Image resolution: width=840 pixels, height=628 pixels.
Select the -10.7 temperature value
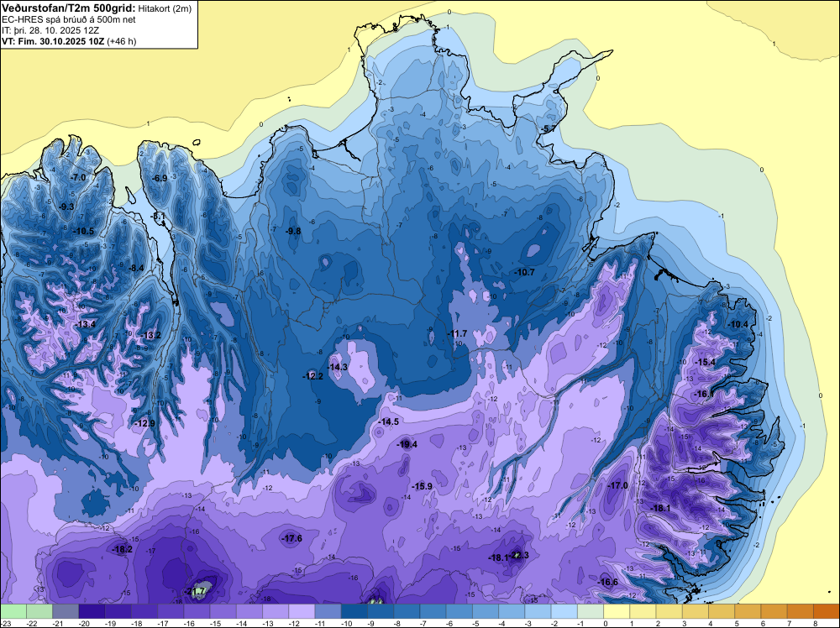524,273
